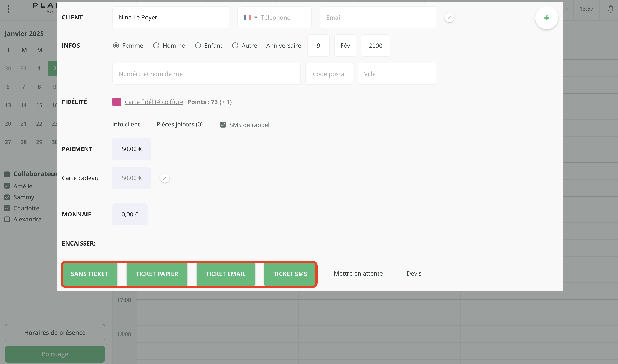Uncheck SMS de rappel checkbox
The image size is (618, 364).
[223, 125]
